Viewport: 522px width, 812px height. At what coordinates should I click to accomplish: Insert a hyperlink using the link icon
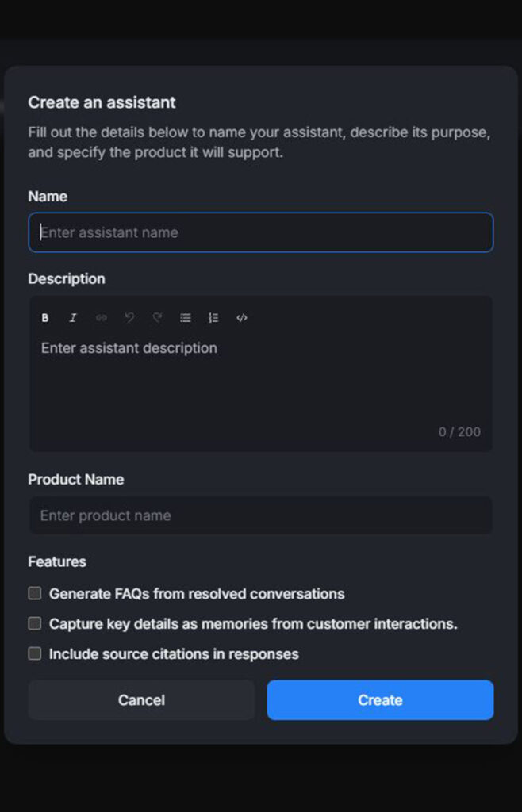101,318
